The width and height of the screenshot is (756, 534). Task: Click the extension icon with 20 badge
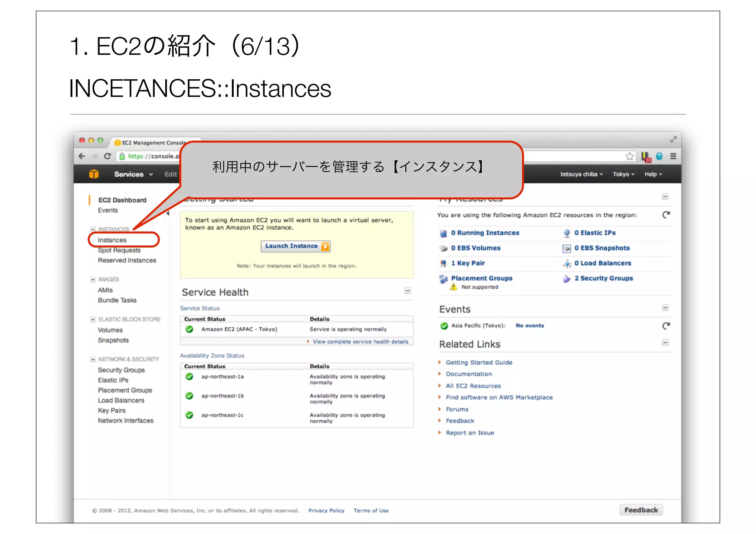[646, 157]
